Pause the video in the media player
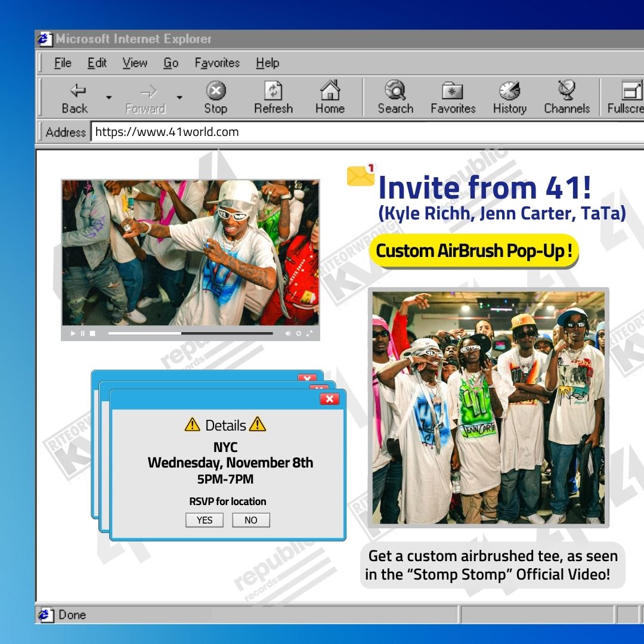Image resolution: width=644 pixels, height=644 pixels. (x=82, y=333)
